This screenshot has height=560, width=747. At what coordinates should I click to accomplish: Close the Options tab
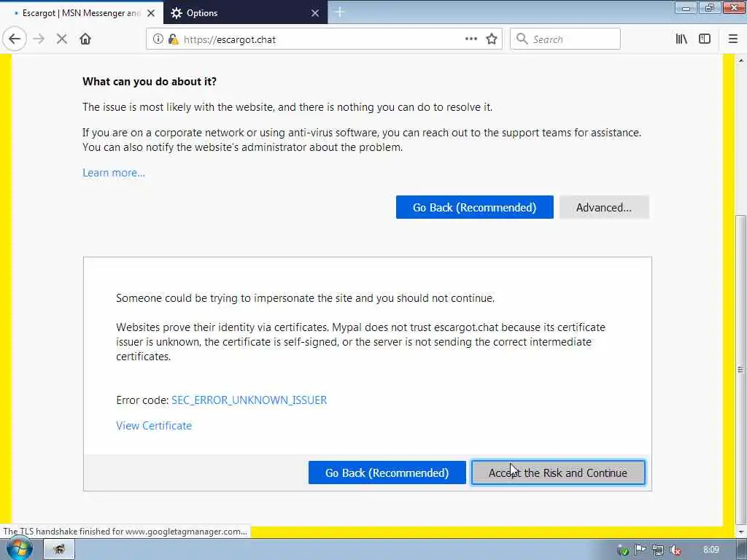click(315, 13)
